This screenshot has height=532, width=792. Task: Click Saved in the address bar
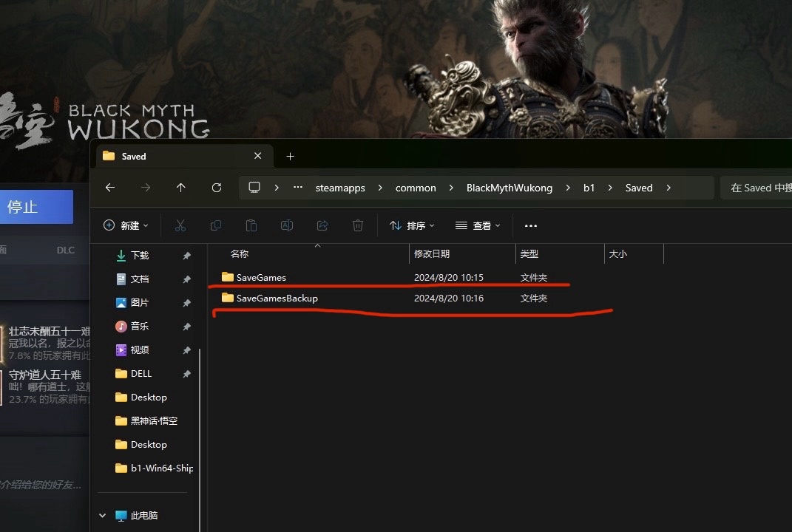click(639, 188)
